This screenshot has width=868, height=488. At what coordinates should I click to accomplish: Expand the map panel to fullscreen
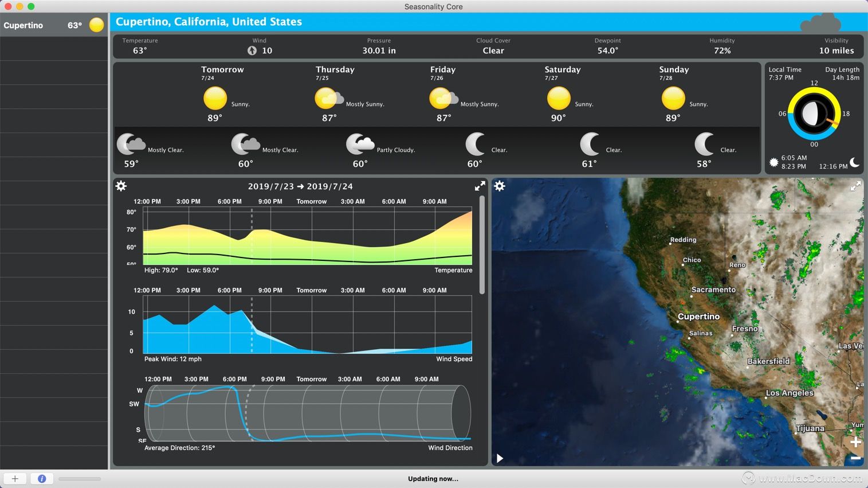tap(855, 186)
